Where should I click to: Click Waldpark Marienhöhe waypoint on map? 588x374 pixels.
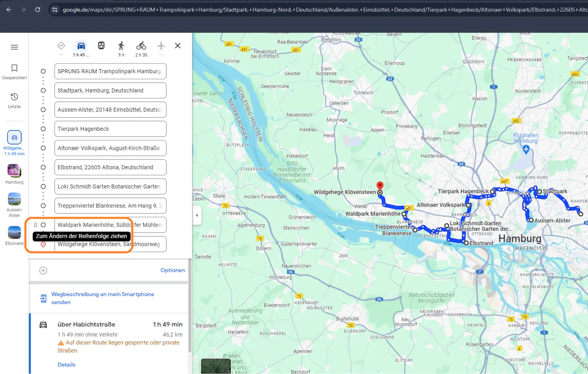click(x=404, y=214)
